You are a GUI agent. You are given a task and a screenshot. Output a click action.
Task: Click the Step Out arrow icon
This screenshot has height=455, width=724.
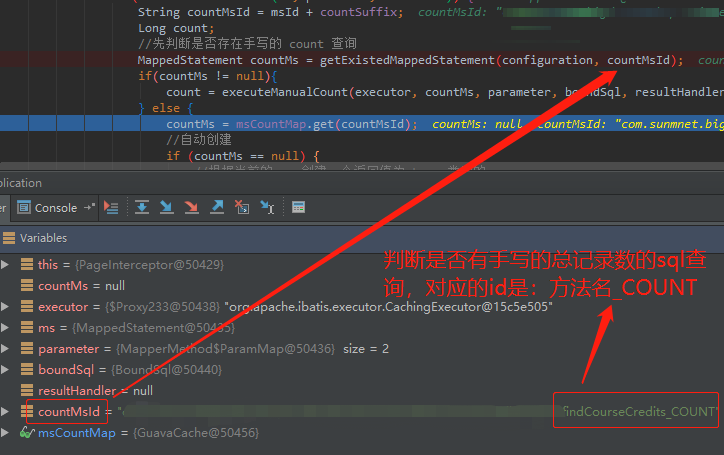[217, 207]
